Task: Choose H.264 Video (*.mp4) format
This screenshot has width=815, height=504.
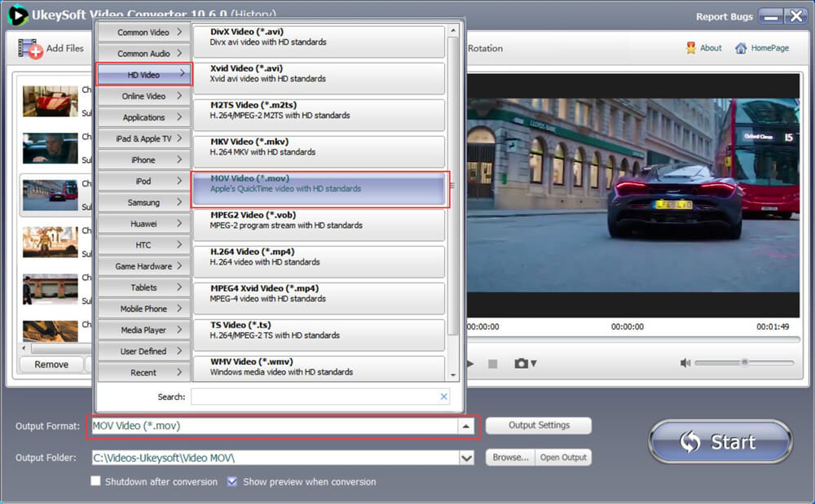Action: 319,261
